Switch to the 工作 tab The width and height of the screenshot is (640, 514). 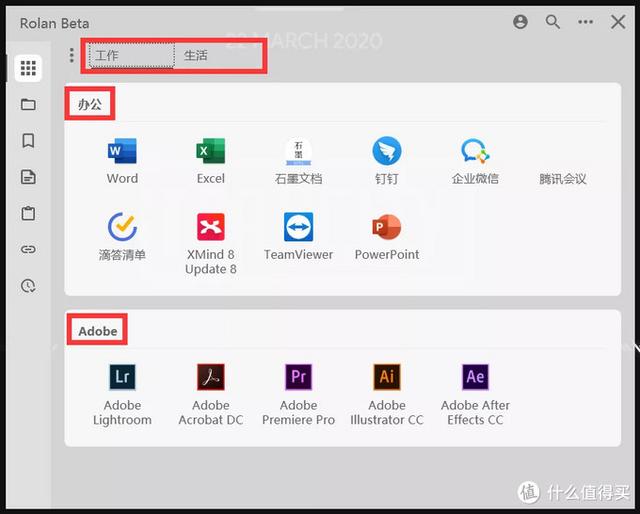[x=131, y=55]
